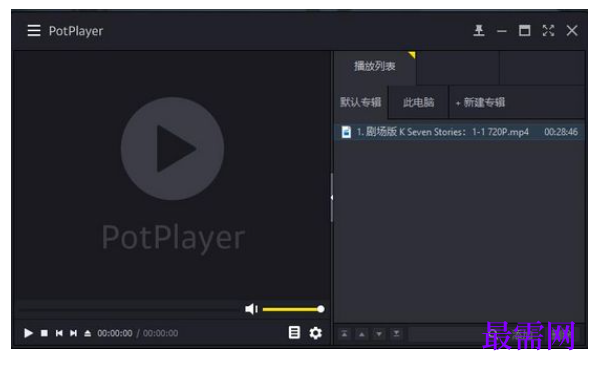Pin the window always on top
Image resolution: width=594 pixels, height=367 pixels.
coord(479,30)
